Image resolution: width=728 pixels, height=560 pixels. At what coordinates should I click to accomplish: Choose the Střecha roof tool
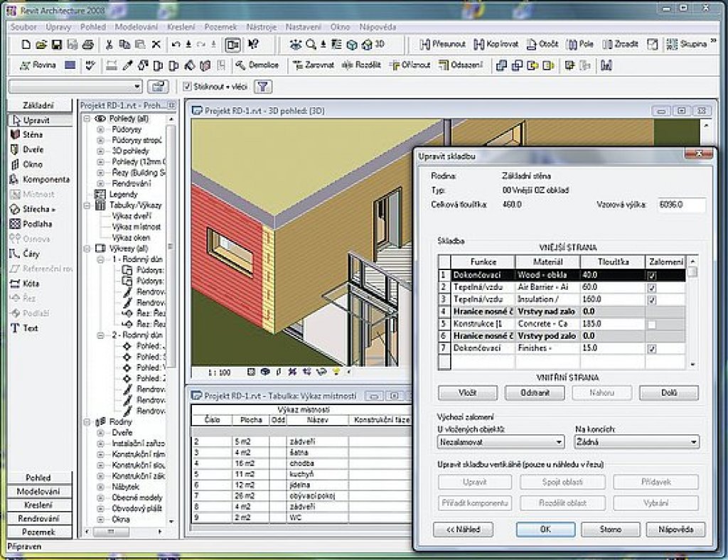click(33, 209)
